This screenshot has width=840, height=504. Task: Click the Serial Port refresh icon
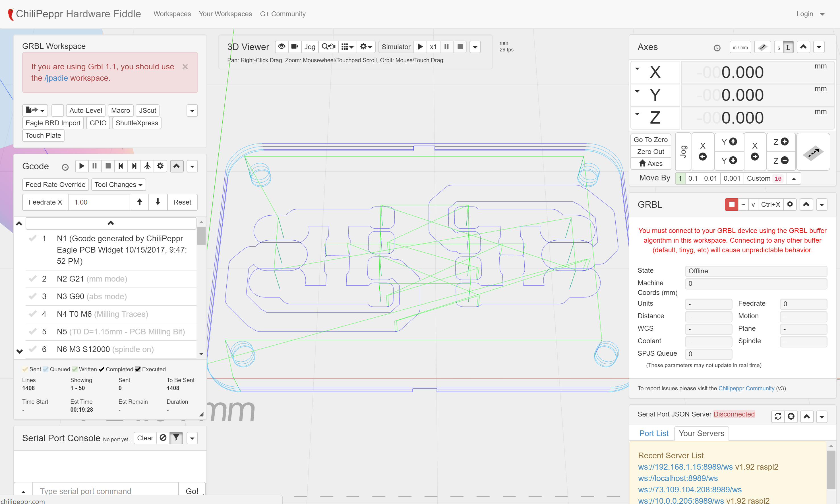click(x=778, y=416)
